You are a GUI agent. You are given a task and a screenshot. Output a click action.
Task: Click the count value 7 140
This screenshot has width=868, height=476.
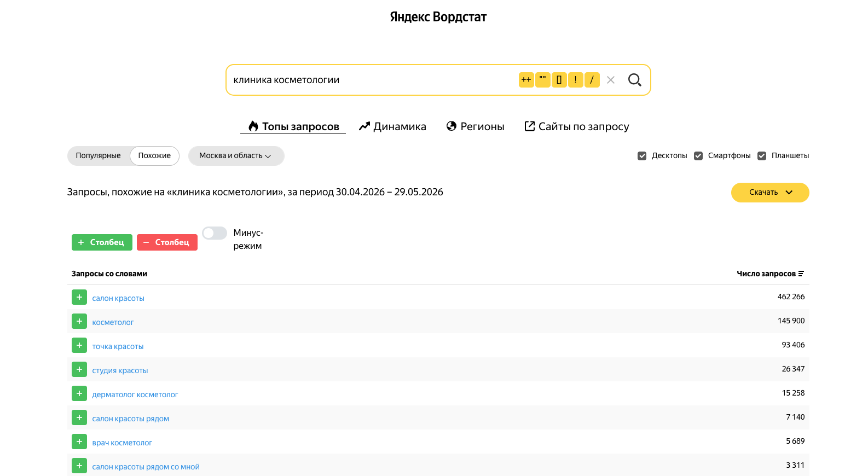[x=795, y=417]
